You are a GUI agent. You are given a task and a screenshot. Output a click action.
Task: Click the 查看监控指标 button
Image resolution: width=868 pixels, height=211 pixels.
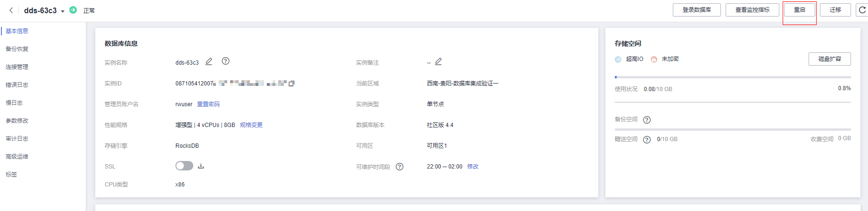pos(752,10)
